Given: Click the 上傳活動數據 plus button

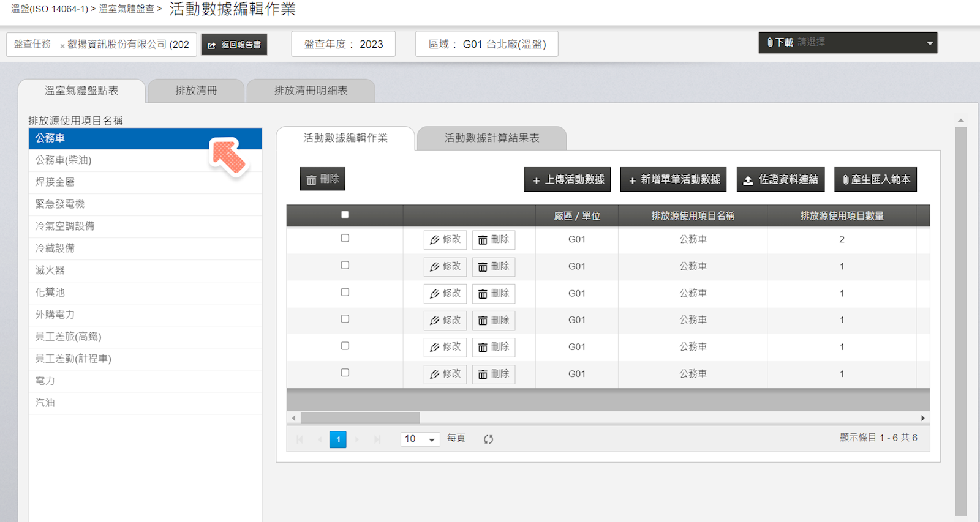Looking at the screenshot, I should coord(567,180).
